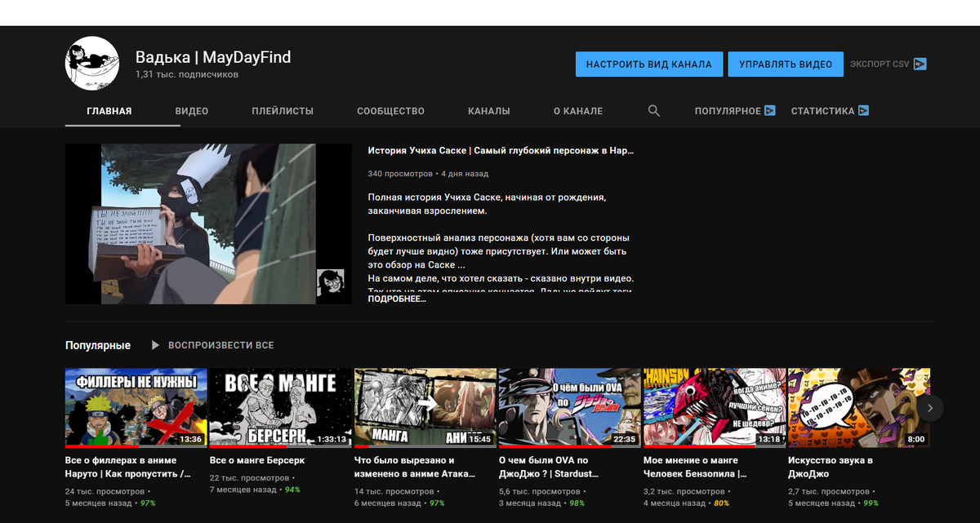
Task: Open the Сообщество tab
Action: pyautogui.click(x=391, y=111)
